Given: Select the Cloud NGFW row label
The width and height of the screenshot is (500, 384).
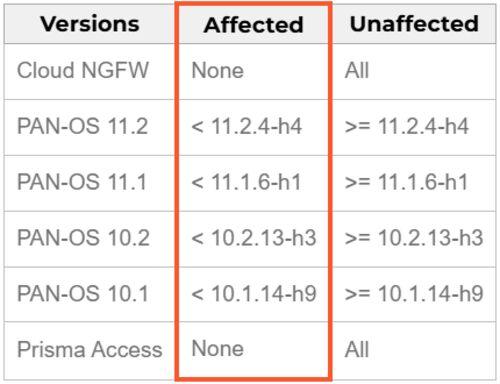Looking at the screenshot, I should (x=83, y=70).
